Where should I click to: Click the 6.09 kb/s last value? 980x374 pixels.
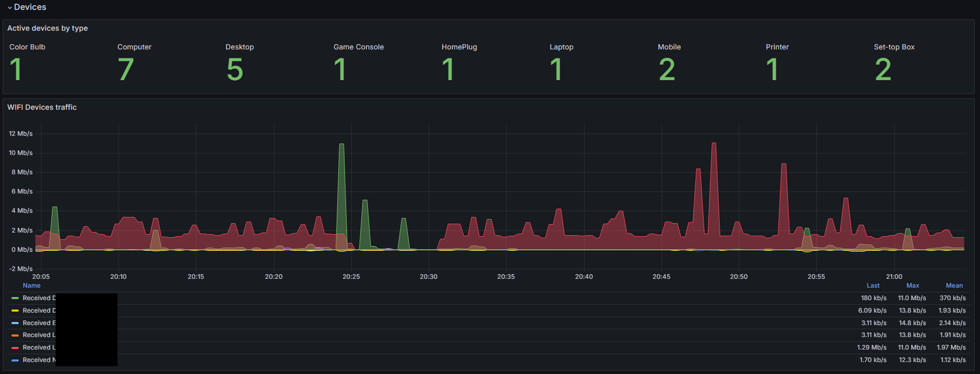[x=872, y=311]
